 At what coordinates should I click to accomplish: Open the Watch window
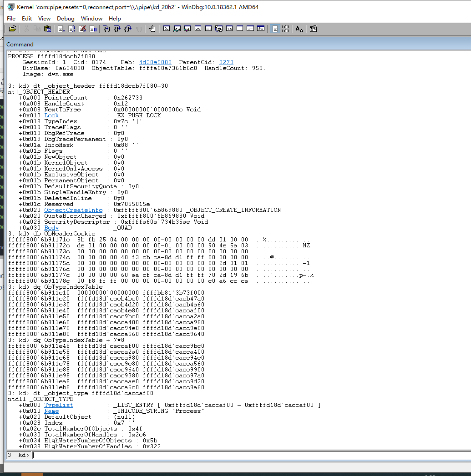click(x=177, y=28)
